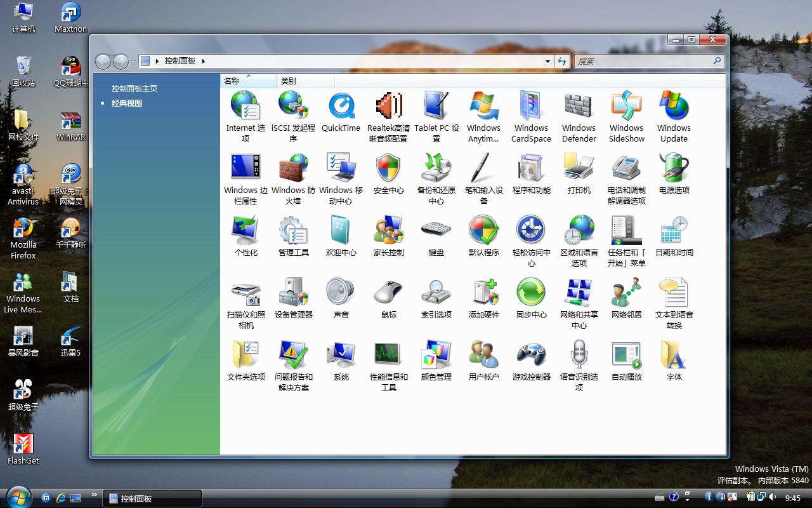The width and height of the screenshot is (812, 508).
Task: Open 程序和功能 icon
Action: pos(531,173)
